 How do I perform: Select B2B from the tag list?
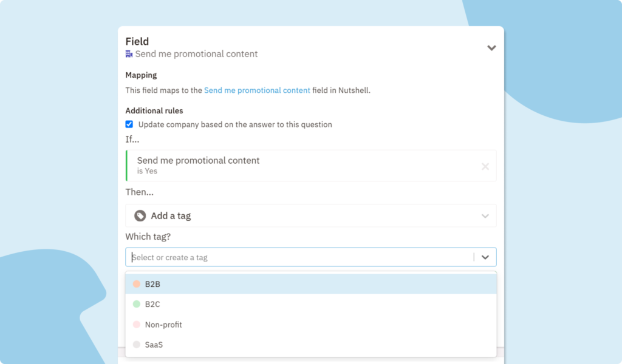[151, 283]
